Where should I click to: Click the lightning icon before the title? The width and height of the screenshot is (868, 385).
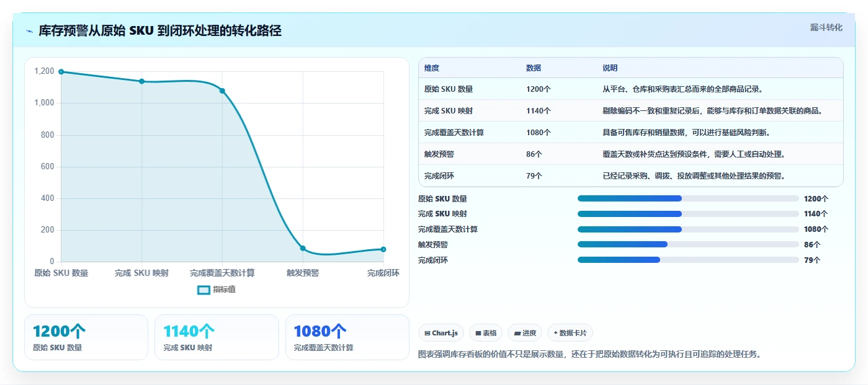(29, 31)
